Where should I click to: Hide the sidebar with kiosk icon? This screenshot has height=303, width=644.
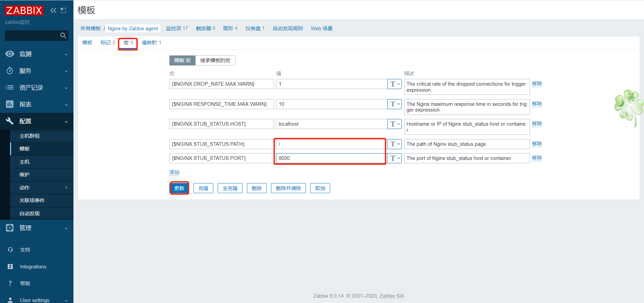63,10
